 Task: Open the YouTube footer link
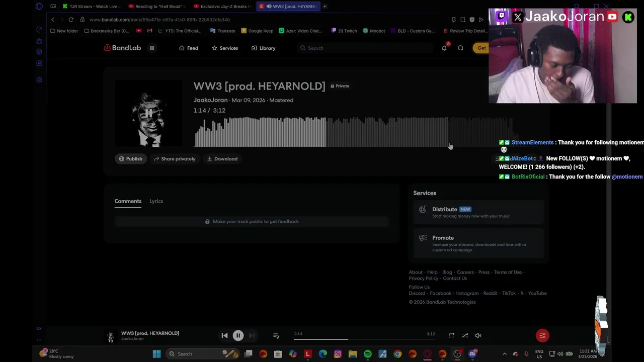[537, 293]
